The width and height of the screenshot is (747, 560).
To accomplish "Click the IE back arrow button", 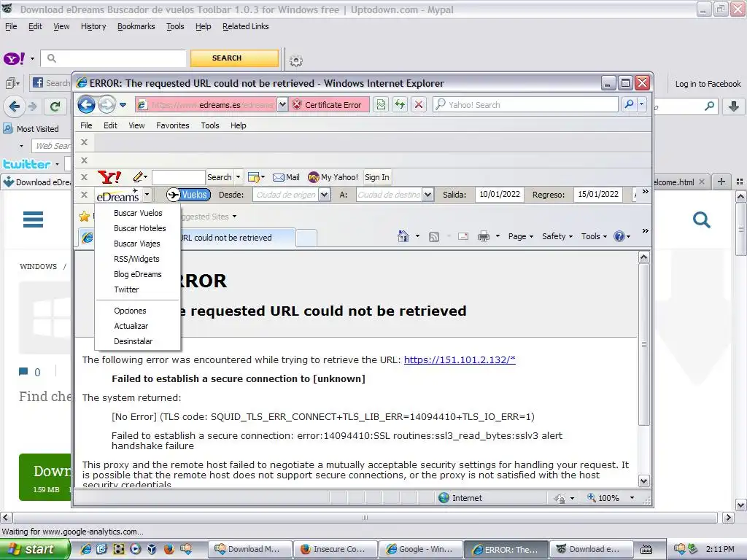I will click(x=86, y=105).
